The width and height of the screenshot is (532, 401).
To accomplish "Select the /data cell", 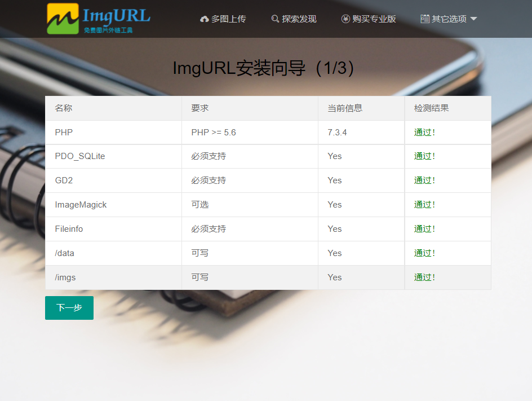I will coord(114,253).
